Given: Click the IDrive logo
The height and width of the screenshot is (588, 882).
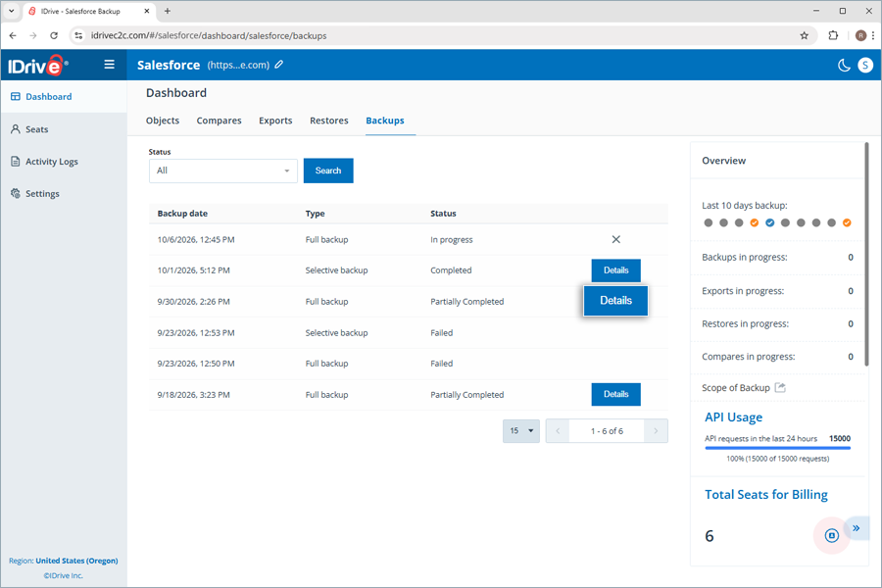Looking at the screenshot, I should pyautogui.click(x=38, y=66).
